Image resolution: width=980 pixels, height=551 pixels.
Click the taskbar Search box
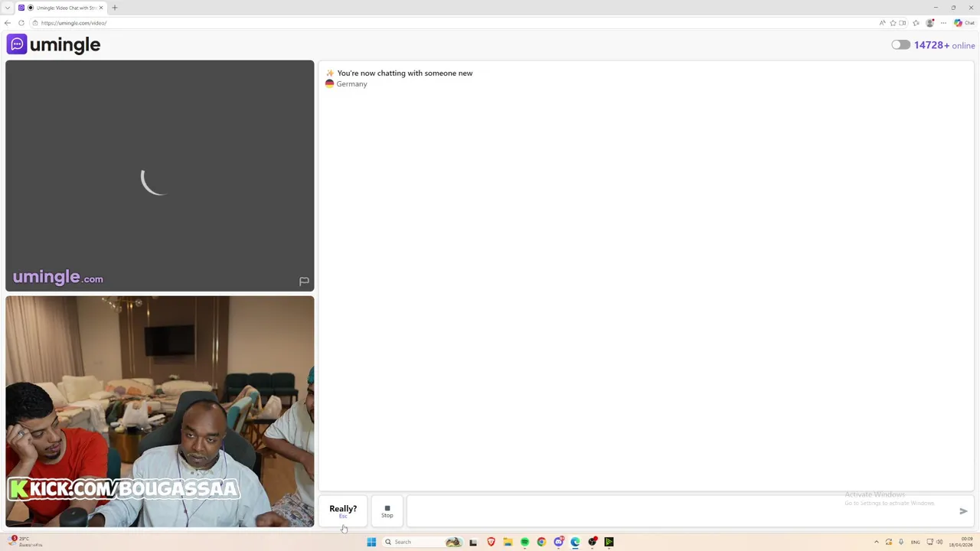[x=423, y=542]
